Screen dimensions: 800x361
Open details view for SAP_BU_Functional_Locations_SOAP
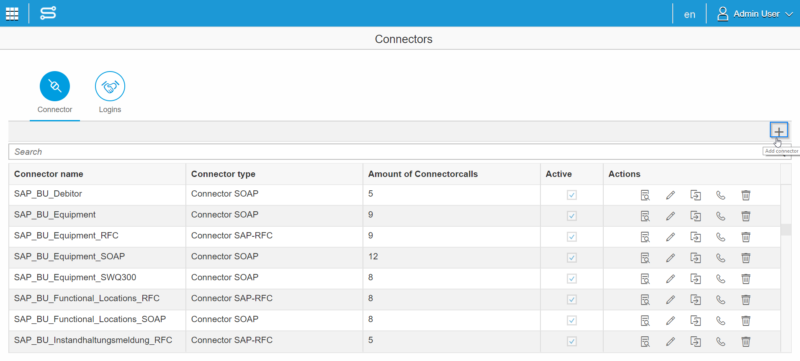pyautogui.click(x=645, y=321)
